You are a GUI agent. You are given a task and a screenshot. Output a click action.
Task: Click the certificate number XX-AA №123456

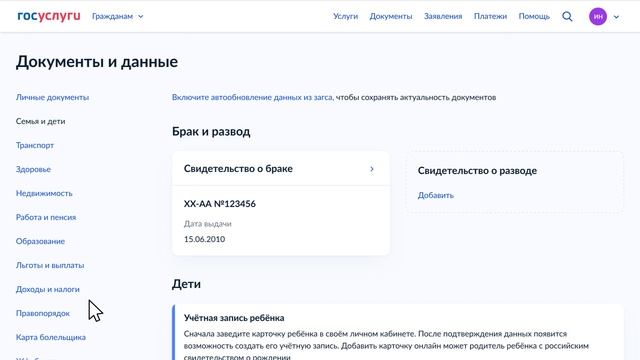220,204
